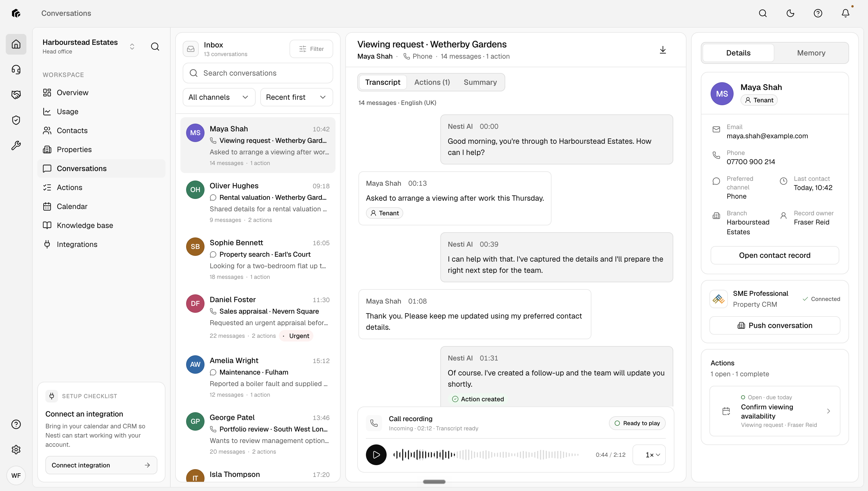The image size is (868, 491).
Task: Select the Details tab
Action: (x=738, y=53)
